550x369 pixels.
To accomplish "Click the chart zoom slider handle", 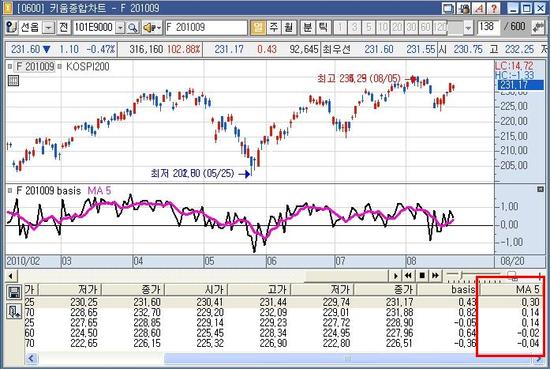I will coord(512,276).
